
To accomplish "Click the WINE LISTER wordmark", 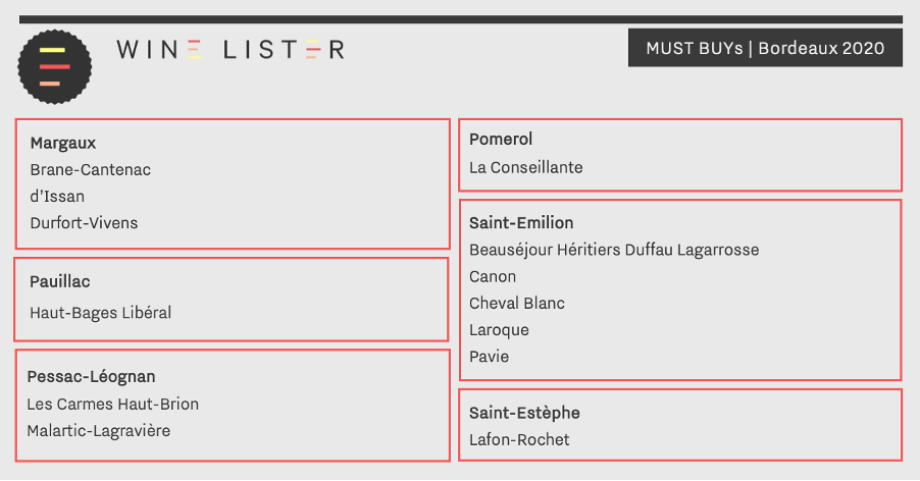I will click(231, 50).
